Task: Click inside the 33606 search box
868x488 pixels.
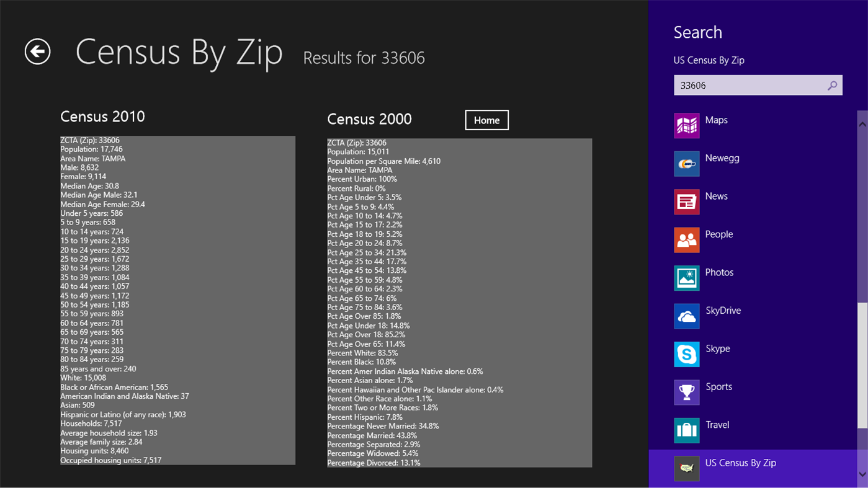Action: [x=745, y=85]
